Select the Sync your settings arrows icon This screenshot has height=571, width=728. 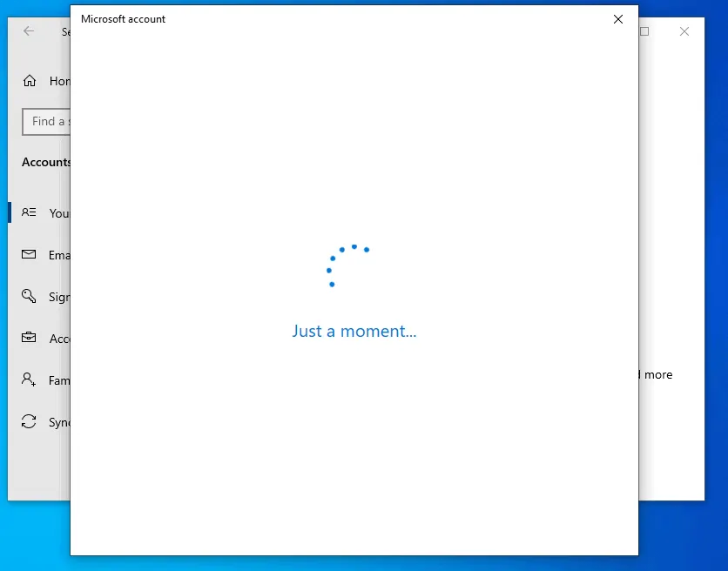tap(29, 421)
